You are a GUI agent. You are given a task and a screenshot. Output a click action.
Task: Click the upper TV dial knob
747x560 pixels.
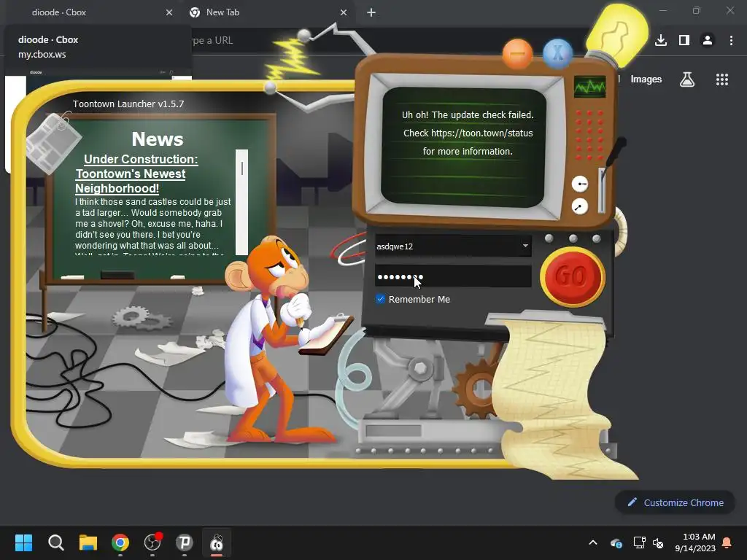(x=580, y=184)
